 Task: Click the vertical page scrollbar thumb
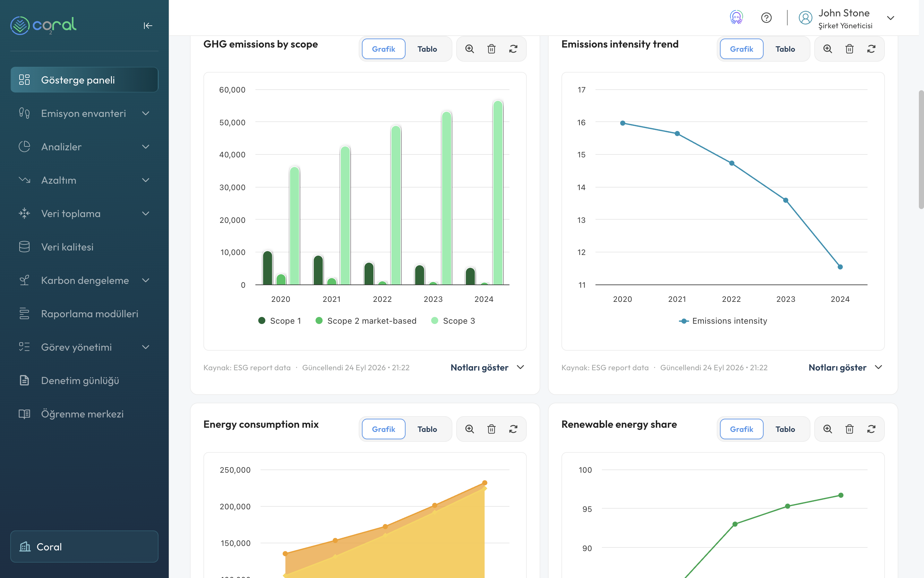tap(921, 149)
